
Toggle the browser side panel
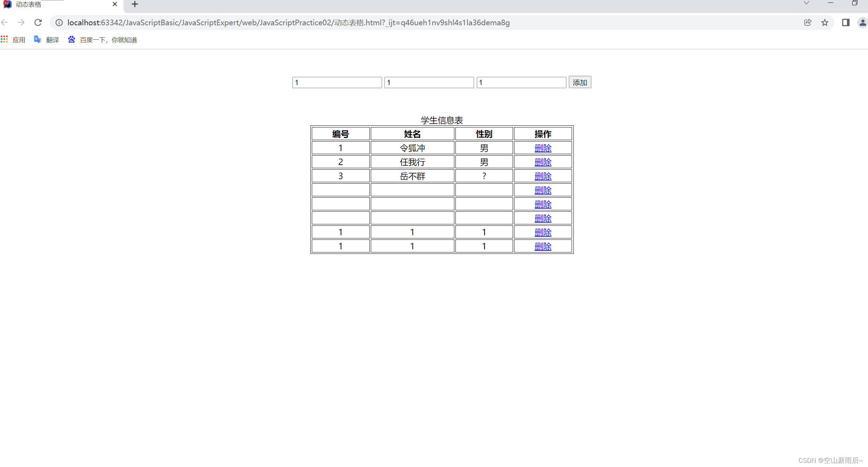(846, 22)
